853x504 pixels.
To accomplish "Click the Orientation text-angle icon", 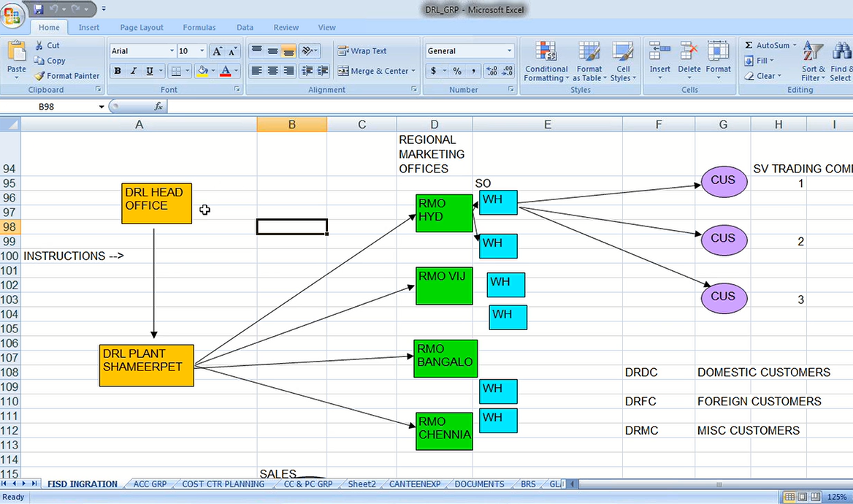I will tap(308, 51).
